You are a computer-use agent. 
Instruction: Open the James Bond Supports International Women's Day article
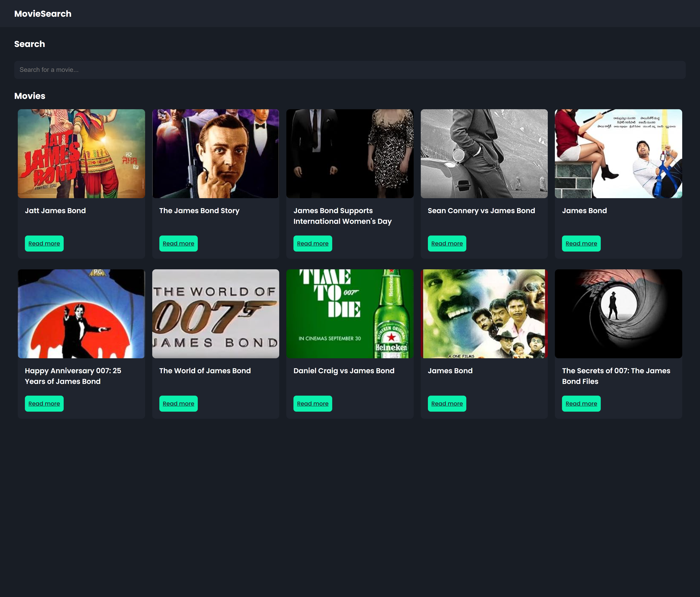(x=312, y=243)
